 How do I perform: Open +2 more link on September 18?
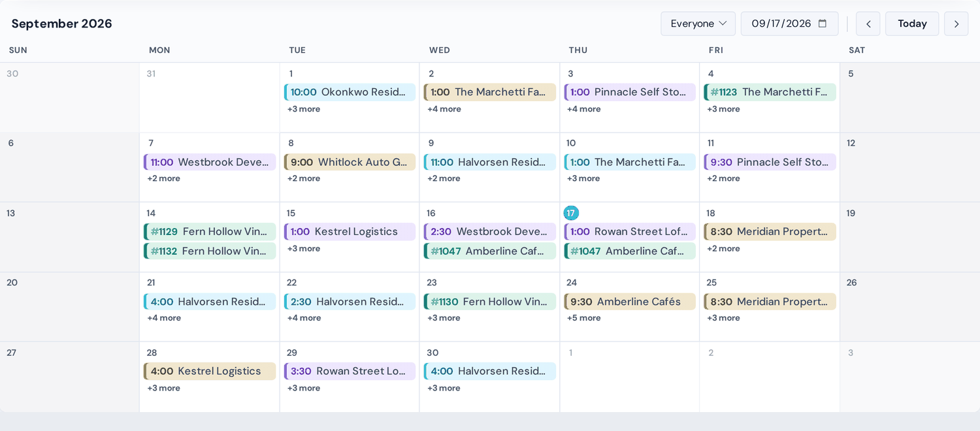[x=723, y=248]
